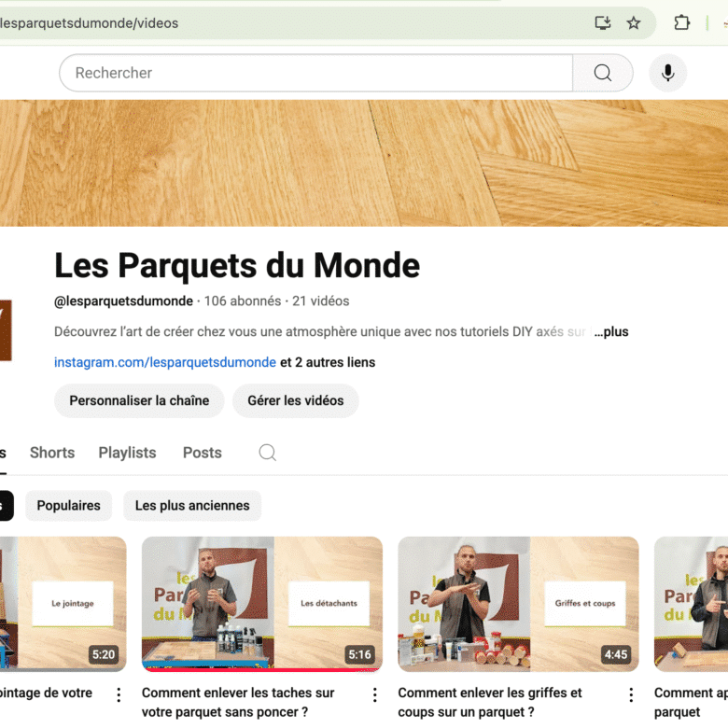Viewport: 728px width, 728px height.
Task: Select the Les plus anciennes filter chip
Action: coord(192,506)
